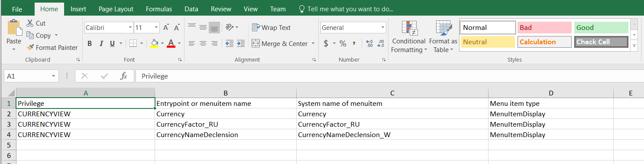Toggle Bold formatting
Viewport: 644px width, 164px height.
(x=90, y=43)
